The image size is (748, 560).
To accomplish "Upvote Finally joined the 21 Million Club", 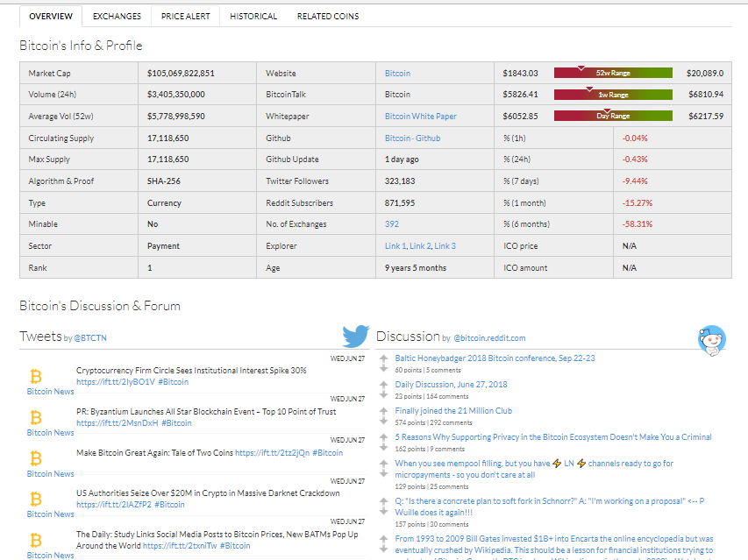I will coord(383,410).
